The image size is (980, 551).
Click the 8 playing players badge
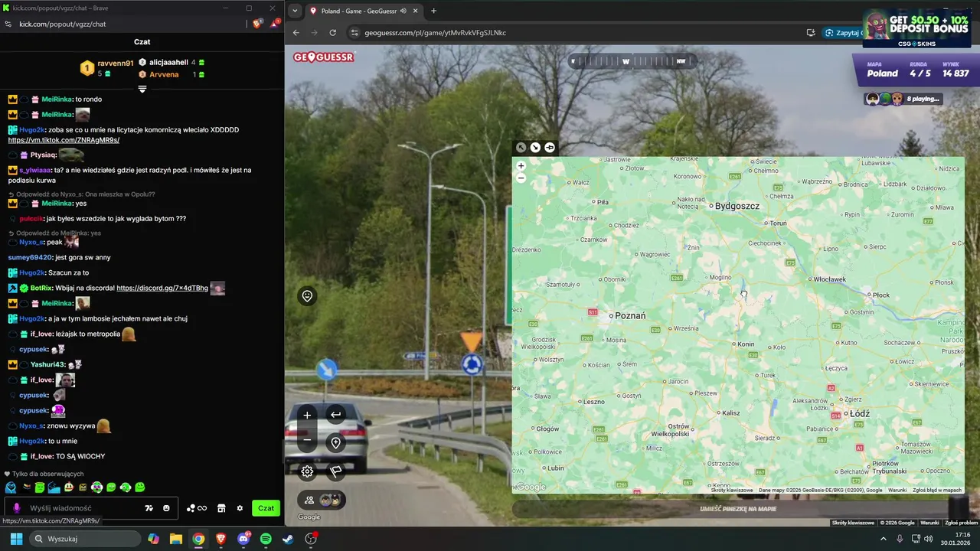point(903,99)
